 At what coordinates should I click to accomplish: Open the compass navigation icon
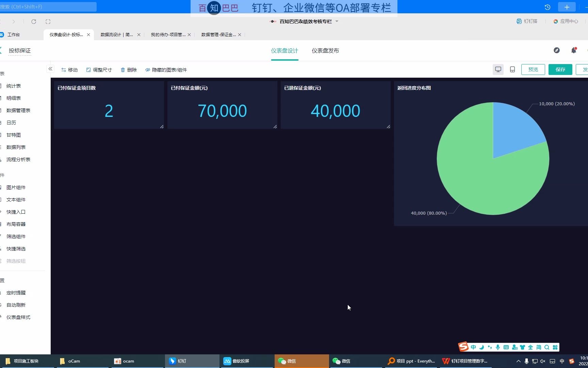point(557,50)
